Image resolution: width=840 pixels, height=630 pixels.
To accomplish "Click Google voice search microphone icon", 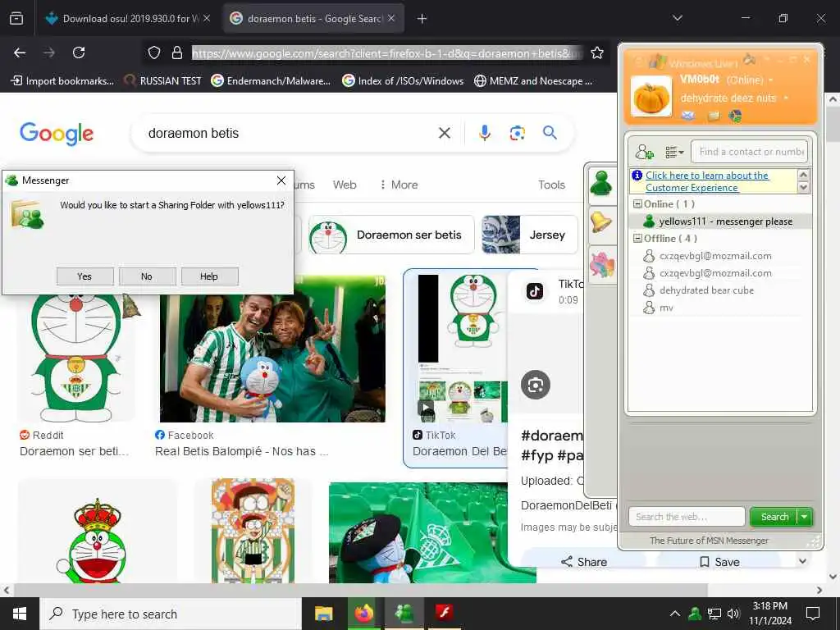I will click(x=484, y=133).
